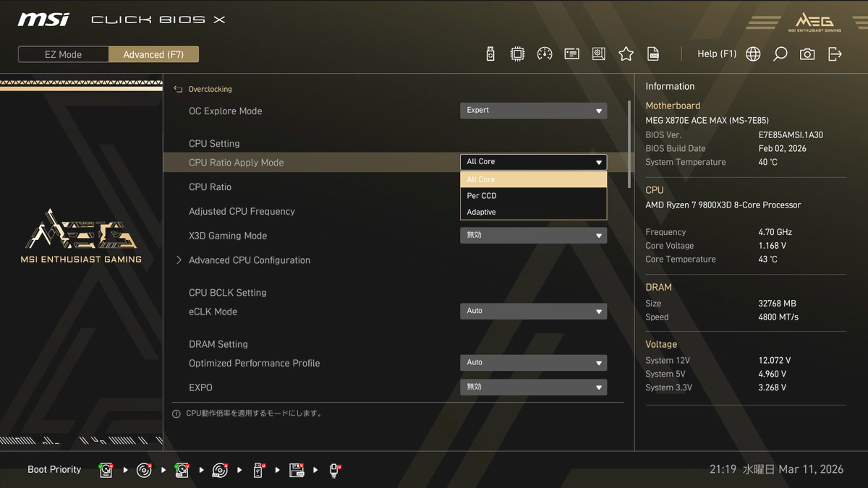This screenshot has height=488, width=868.
Task: Open the M-Flash USB update icon
Action: point(490,54)
